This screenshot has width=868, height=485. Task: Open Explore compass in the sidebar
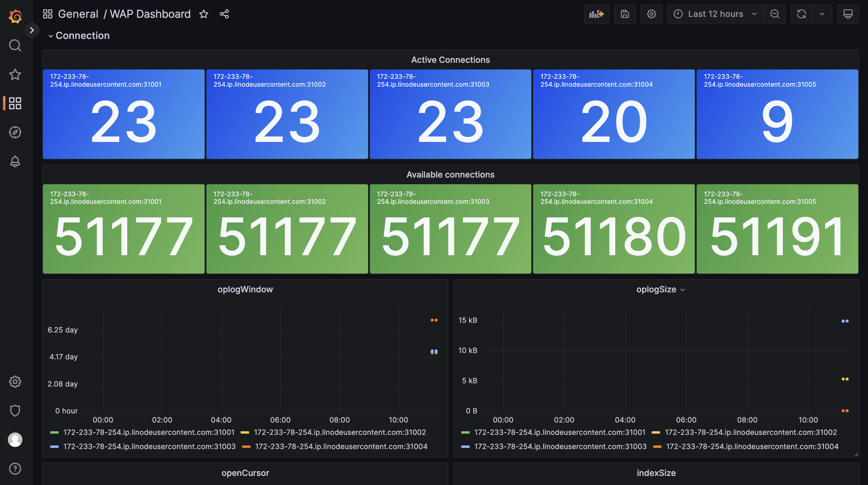pos(15,132)
